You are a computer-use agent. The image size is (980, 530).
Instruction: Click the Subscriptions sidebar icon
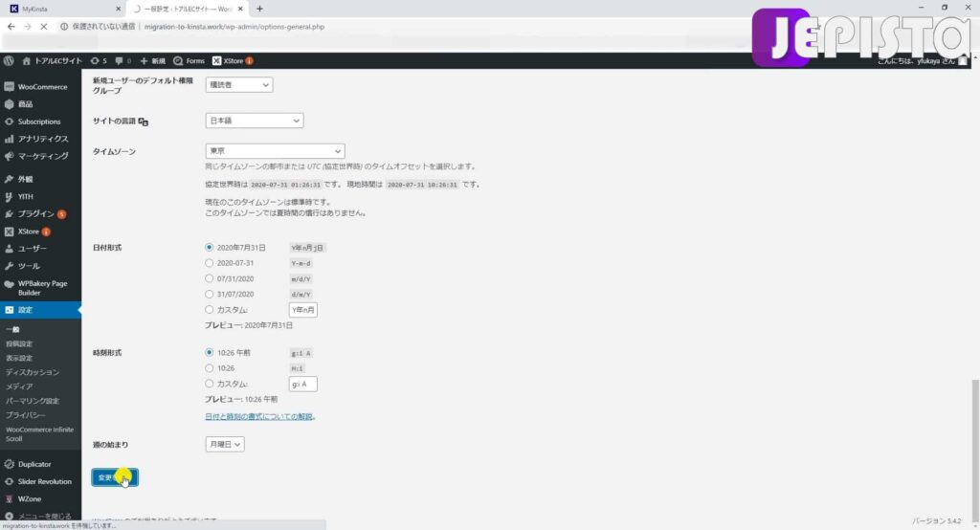tap(9, 121)
